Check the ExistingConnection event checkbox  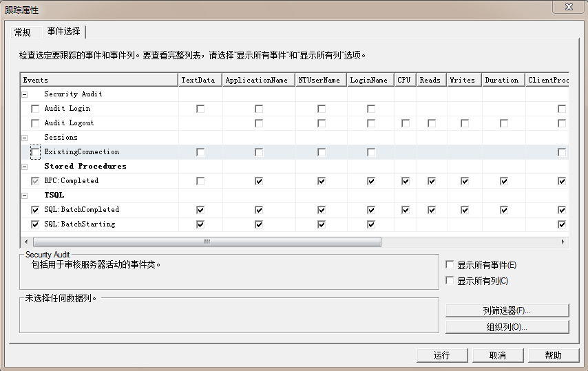pos(35,152)
